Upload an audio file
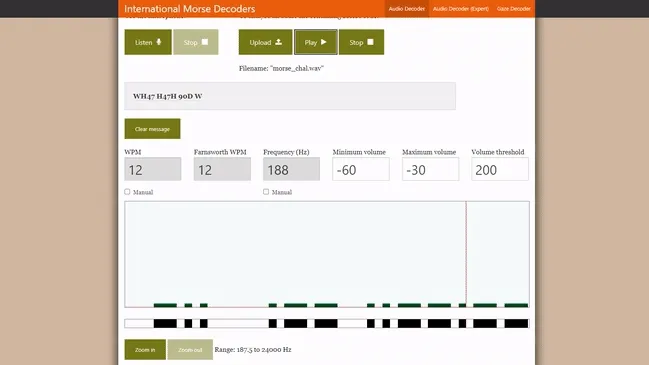 point(265,42)
